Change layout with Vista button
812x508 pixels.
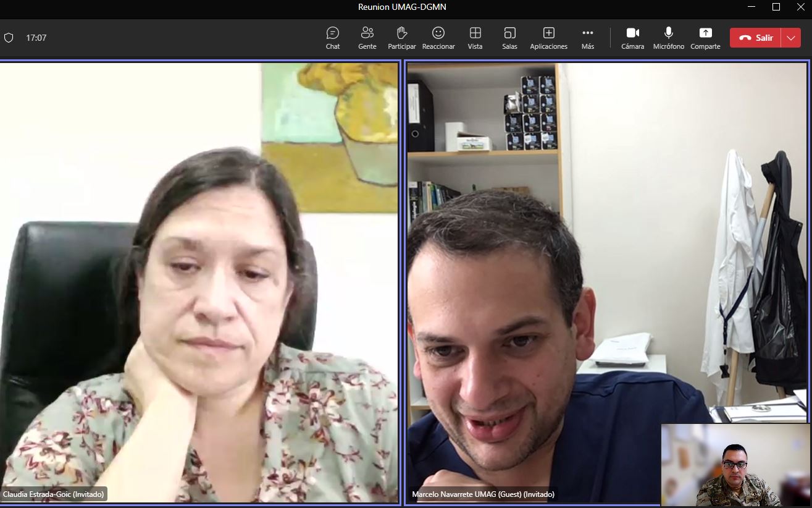475,38
